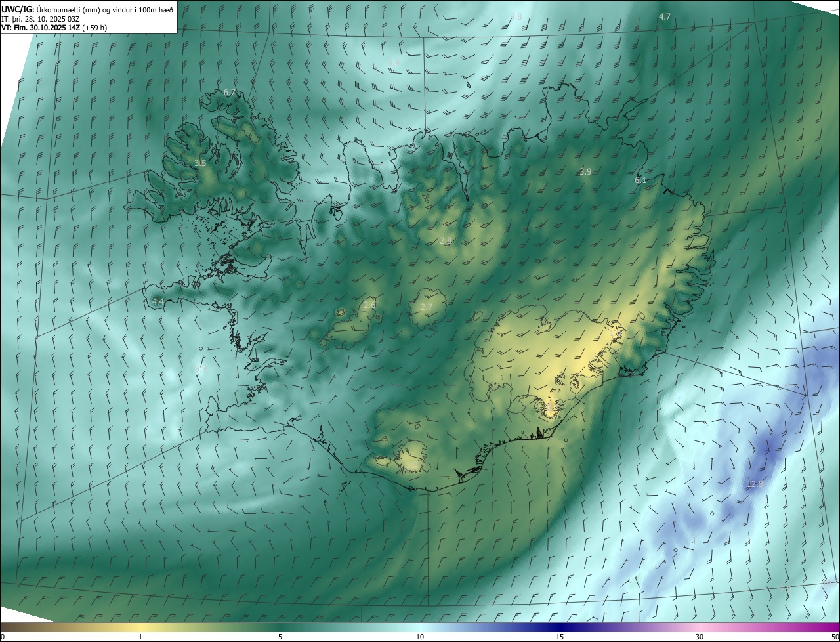Click the "6.7" value label in the Westfjords
Viewport: 840px width, 642px height.
230,93
